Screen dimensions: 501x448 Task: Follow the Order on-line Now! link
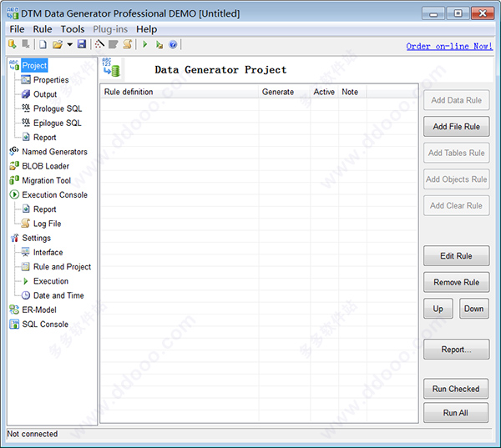pyautogui.click(x=449, y=46)
